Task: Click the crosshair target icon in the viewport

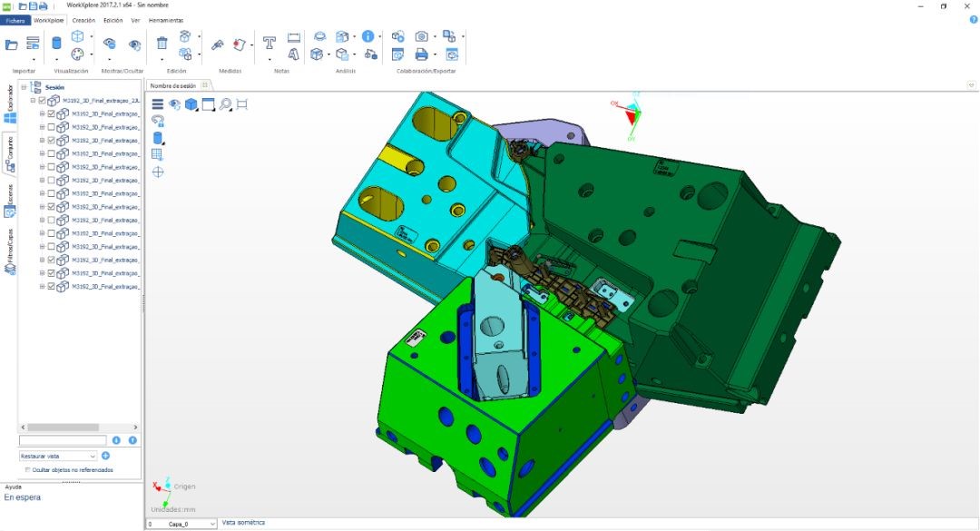Action: 158,172
